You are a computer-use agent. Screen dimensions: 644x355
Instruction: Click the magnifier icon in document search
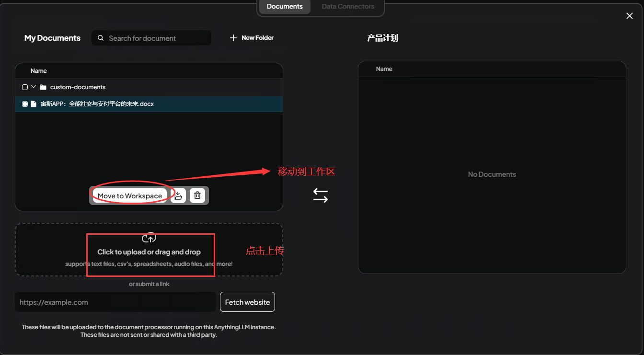(x=101, y=38)
